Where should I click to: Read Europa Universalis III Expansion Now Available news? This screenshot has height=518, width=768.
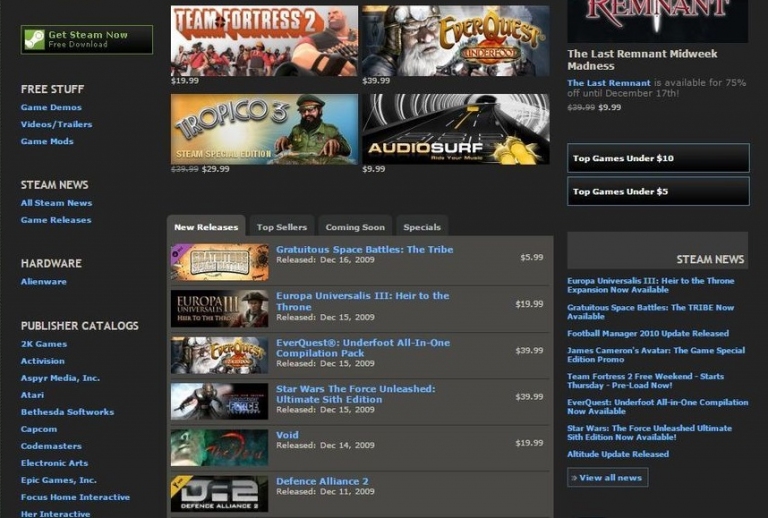coord(650,285)
